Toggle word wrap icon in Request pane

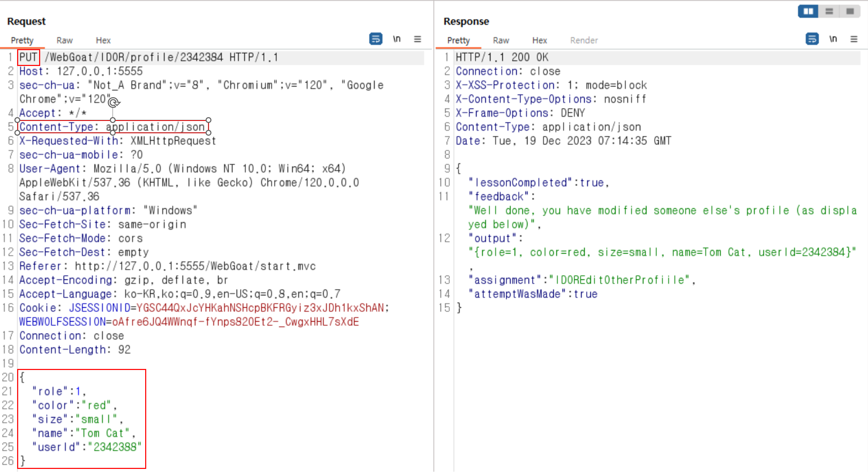(x=375, y=39)
